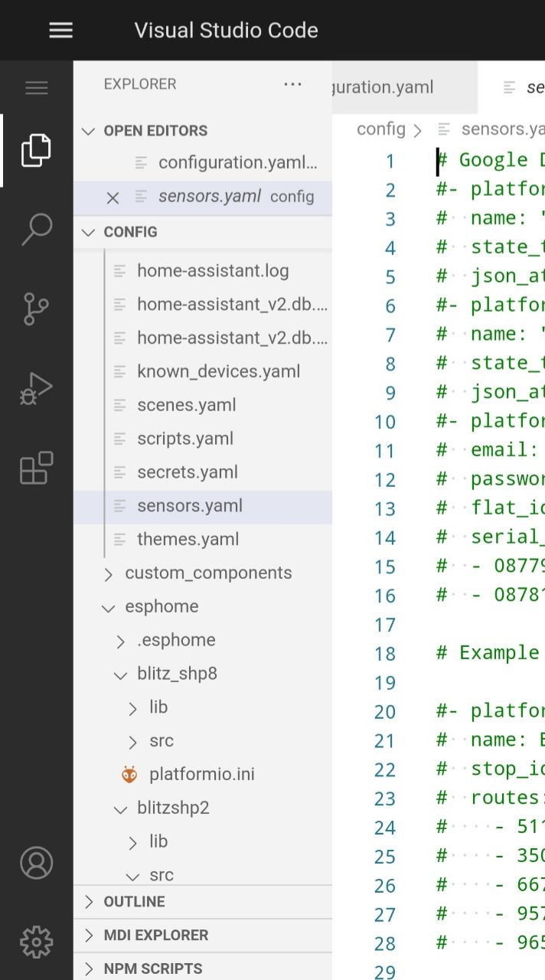The height and width of the screenshot is (980, 545).
Task: Close sensors.yaml in Open Editors
Action: pyautogui.click(x=113, y=198)
